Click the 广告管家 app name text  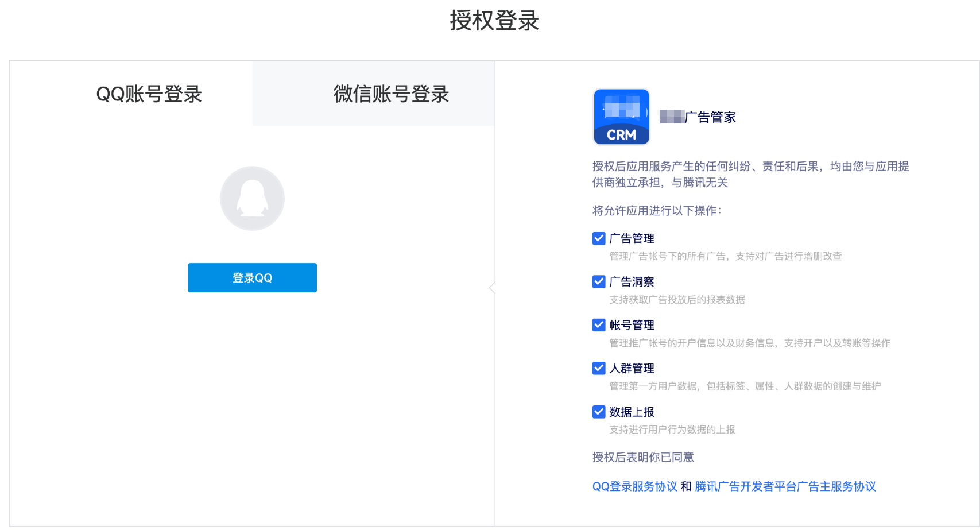tap(710, 117)
